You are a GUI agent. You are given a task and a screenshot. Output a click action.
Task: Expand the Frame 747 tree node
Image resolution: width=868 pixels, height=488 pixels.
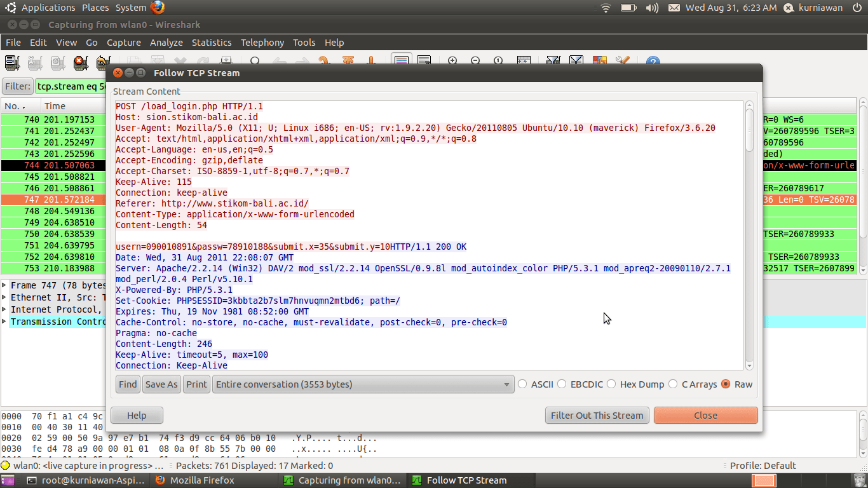tap(4, 286)
